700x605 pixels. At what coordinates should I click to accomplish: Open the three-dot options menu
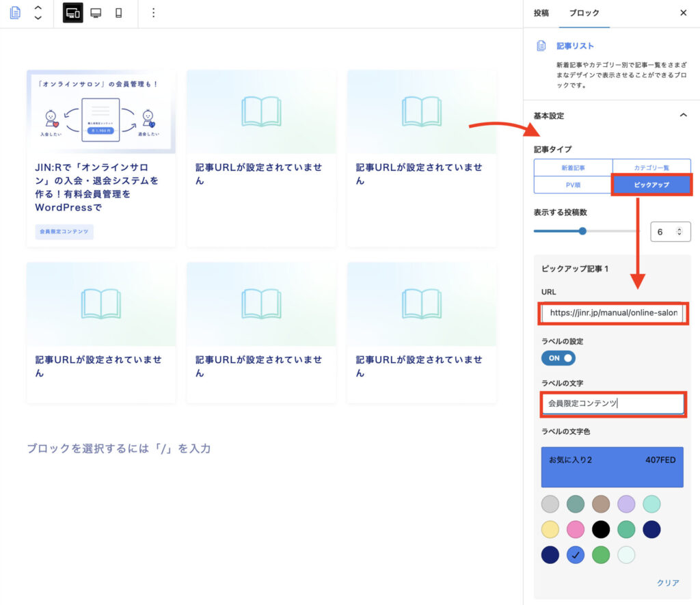point(154,13)
